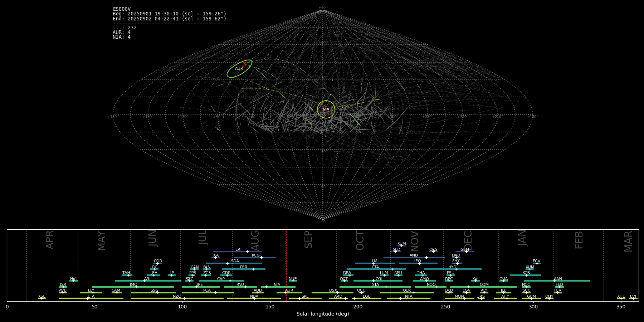
Task: Select the AUR label in the timeline chart
Action: click(289, 291)
